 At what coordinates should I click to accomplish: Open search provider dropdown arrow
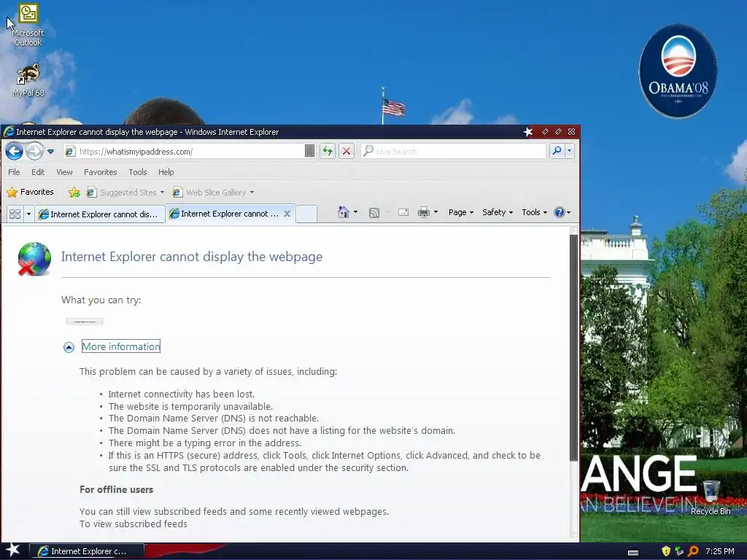[569, 151]
